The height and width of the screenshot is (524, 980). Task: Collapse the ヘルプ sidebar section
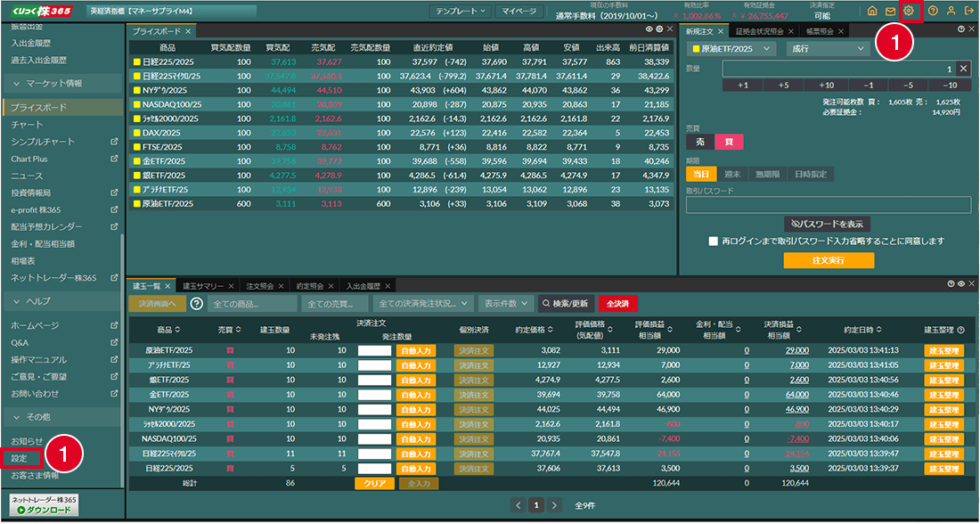(61, 301)
